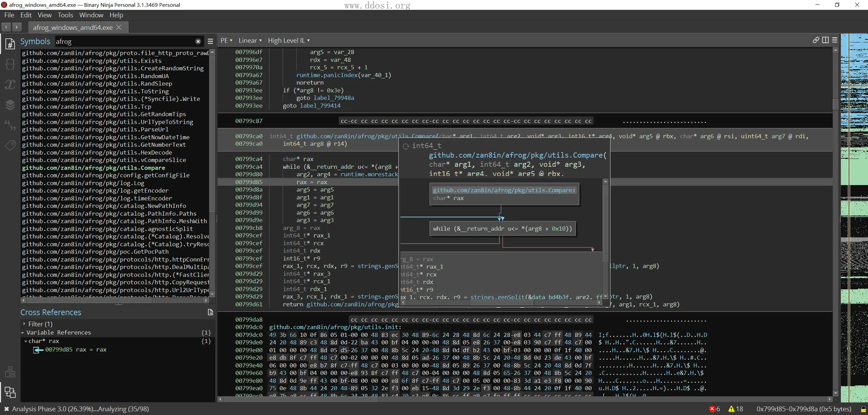The width and height of the screenshot is (868, 415).
Task: Open the File menu
Action: coord(9,15)
